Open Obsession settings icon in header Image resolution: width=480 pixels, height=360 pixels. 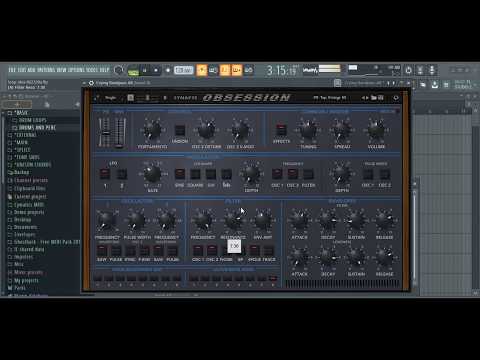(x=396, y=98)
